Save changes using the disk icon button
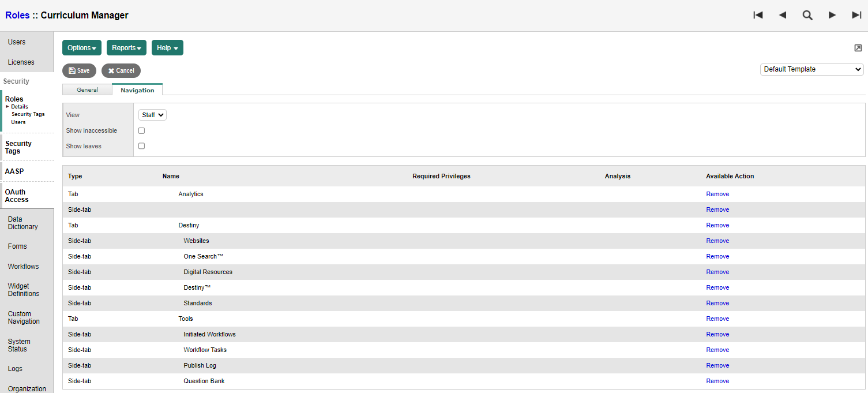Viewport: 868px width, 393px height. [x=79, y=70]
